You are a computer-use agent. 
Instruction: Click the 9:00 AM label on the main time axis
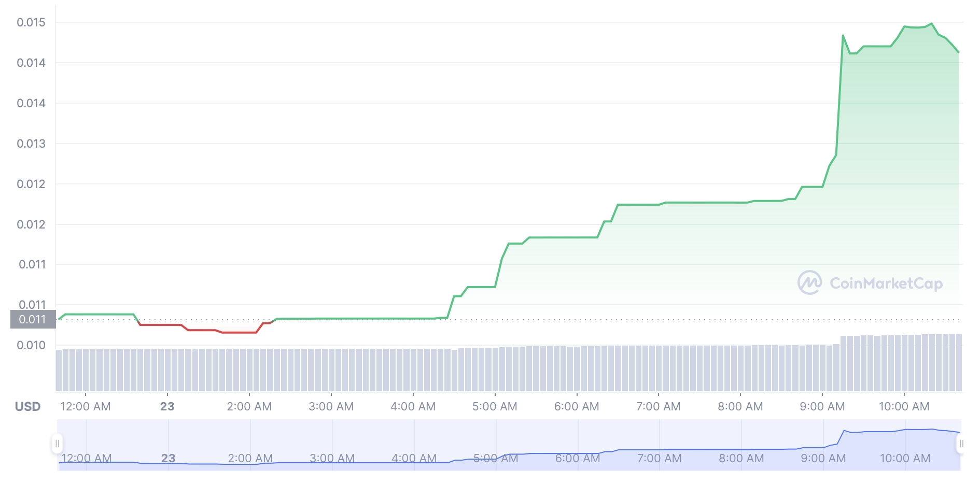(x=822, y=407)
